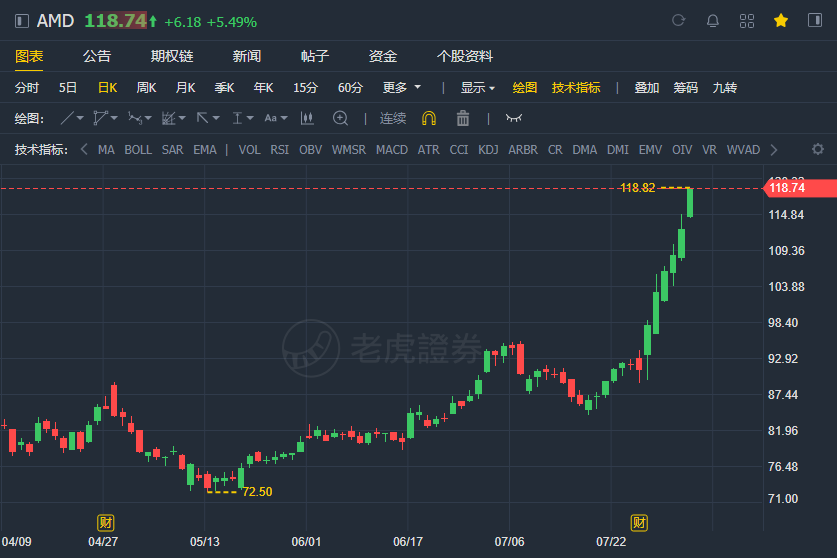837x558 pixels.
Task: Select the wave pattern drawing tool
Action: (x=135, y=118)
